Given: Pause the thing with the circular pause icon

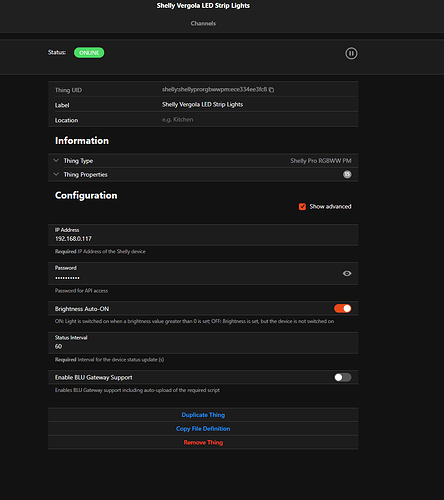Looking at the screenshot, I should click(351, 53).
